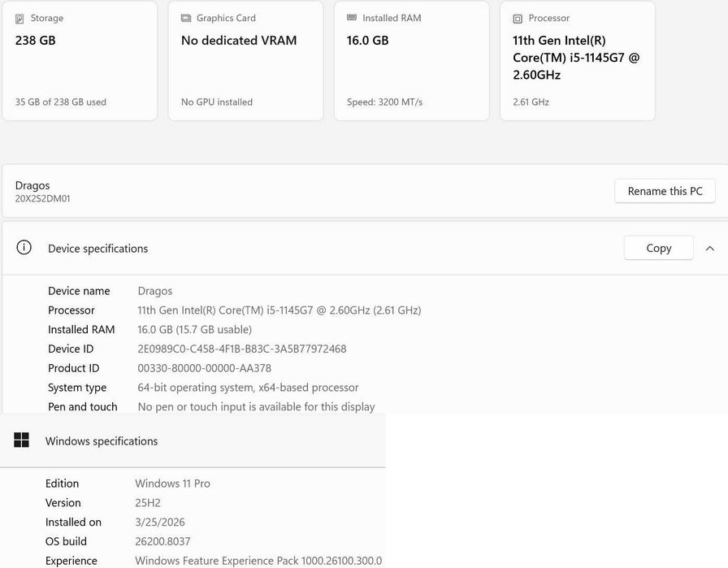Select model number 20X2S2DM01
This screenshot has height=568, width=728.
[x=43, y=199]
